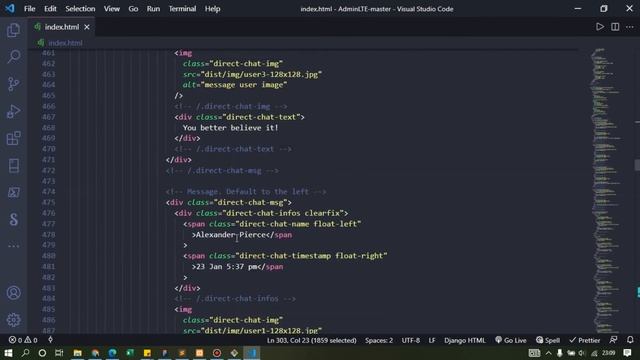Click Prettier formatter status item

tap(584, 340)
